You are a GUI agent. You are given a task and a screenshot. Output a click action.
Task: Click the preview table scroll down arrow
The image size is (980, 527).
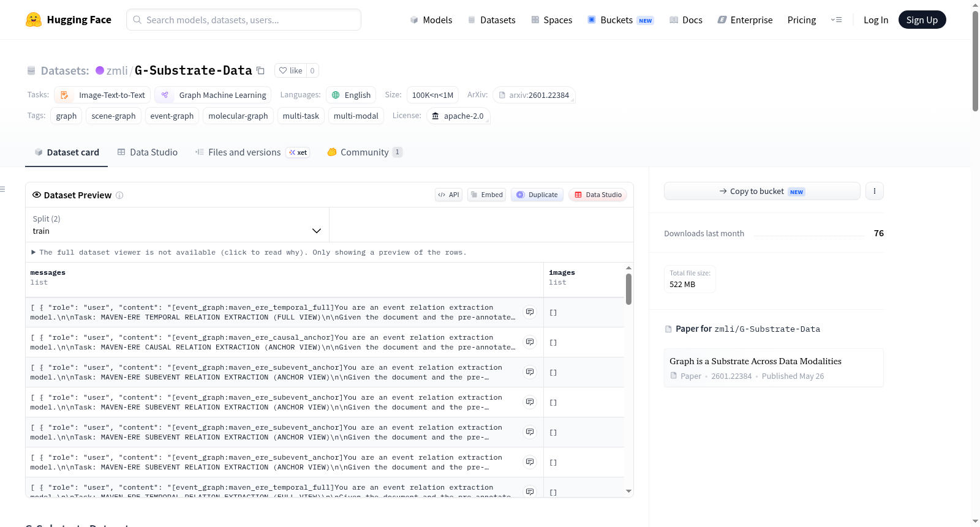click(628, 491)
